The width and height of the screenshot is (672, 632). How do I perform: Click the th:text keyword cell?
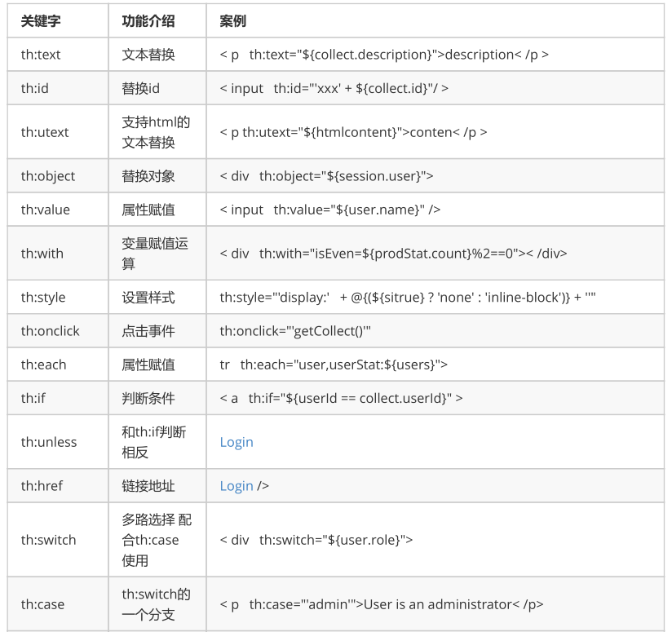[x=41, y=55]
